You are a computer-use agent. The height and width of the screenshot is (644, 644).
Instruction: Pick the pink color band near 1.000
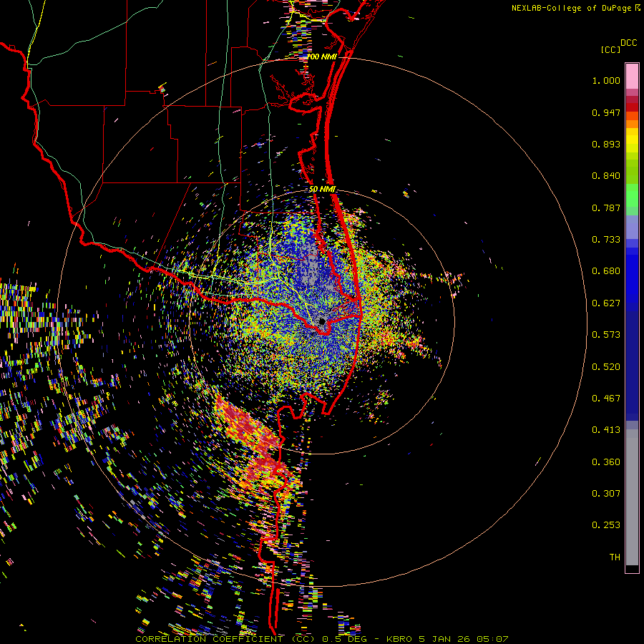[x=632, y=77]
